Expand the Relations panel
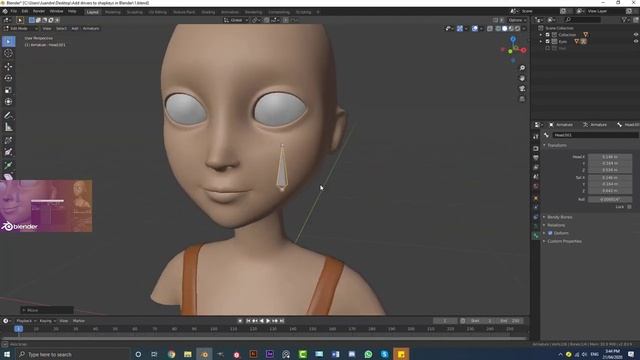This screenshot has width=640, height=360. coord(556,225)
